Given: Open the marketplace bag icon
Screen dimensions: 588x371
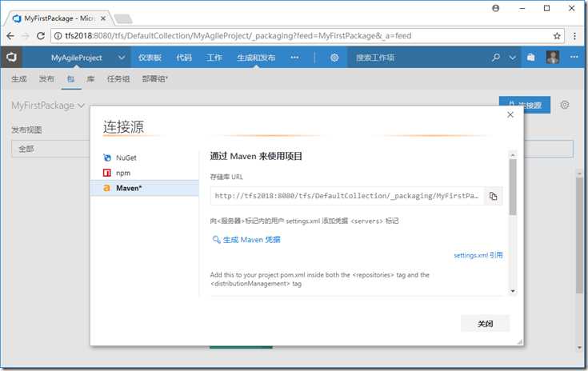Looking at the screenshot, I should click(530, 58).
